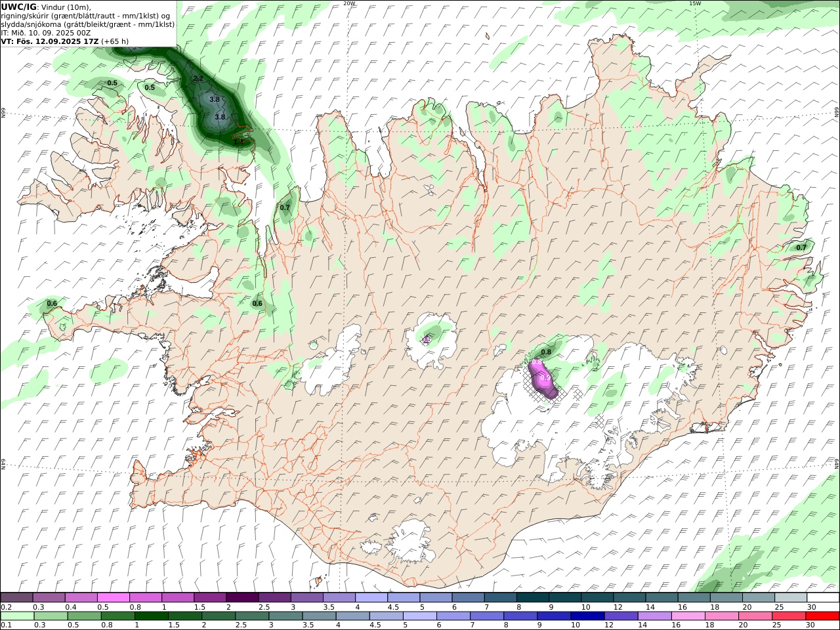Click the '0.7' value near the east coast
The width and height of the screenshot is (840, 630).
click(x=801, y=247)
